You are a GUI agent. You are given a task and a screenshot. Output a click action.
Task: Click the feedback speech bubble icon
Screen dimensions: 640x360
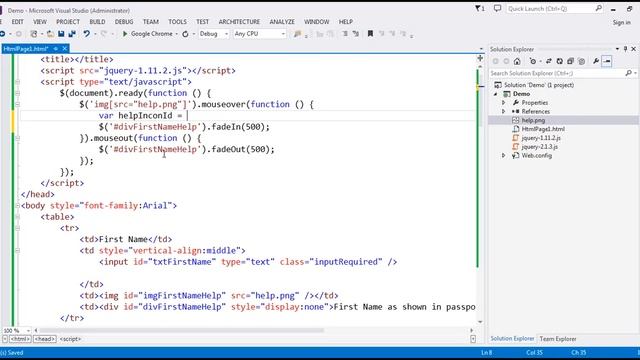click(x=497, y=8)
